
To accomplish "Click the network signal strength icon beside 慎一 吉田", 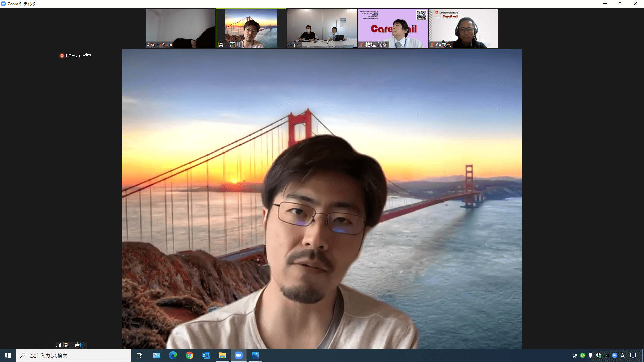I will pos(59,345).
